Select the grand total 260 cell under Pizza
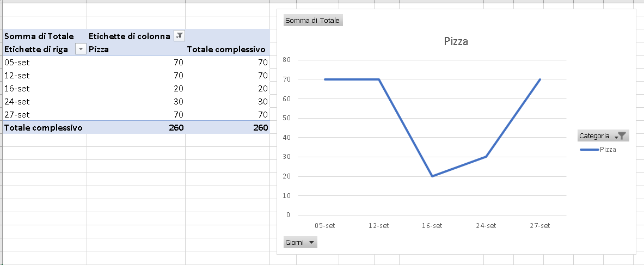 (x=136, y=127)
